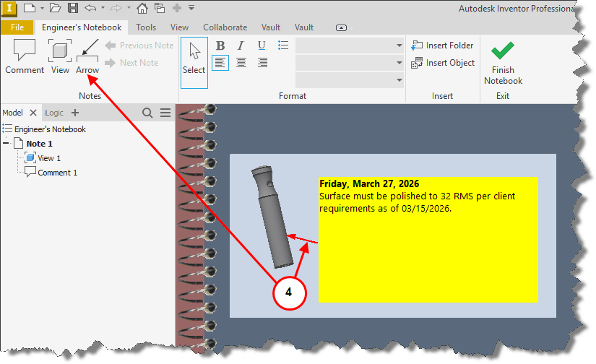Open quick access toolbar customize dropdown

pyautogui.click(x=191, y=8)
